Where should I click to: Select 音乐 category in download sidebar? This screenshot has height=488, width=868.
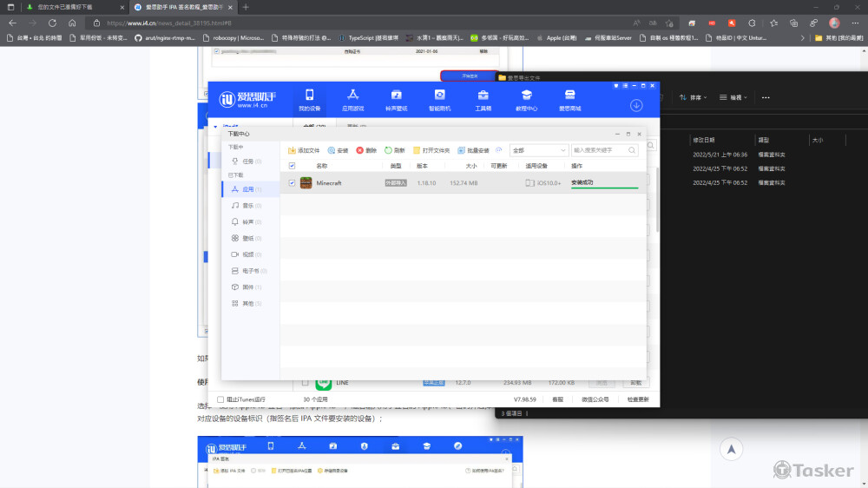[247, 206]
